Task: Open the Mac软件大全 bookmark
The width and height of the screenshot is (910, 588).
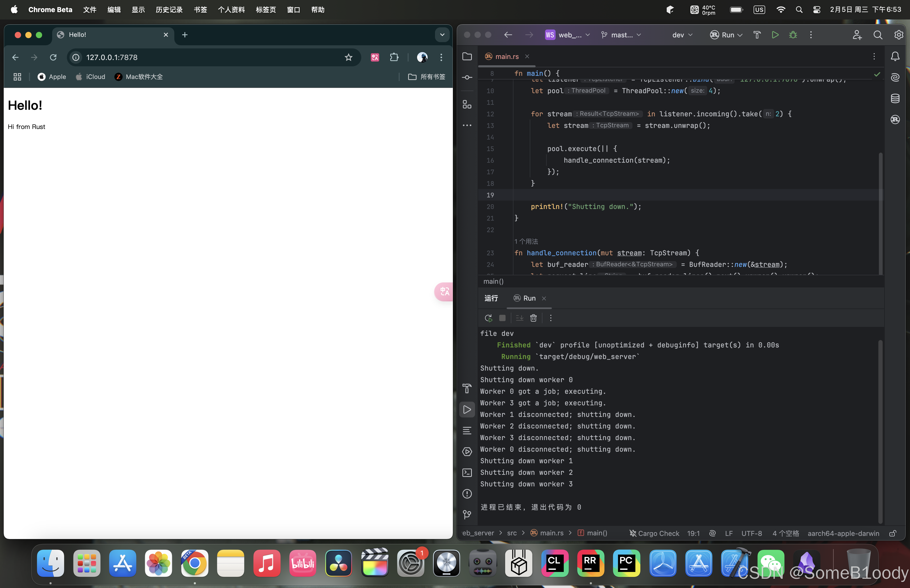Action: point(139,77)
